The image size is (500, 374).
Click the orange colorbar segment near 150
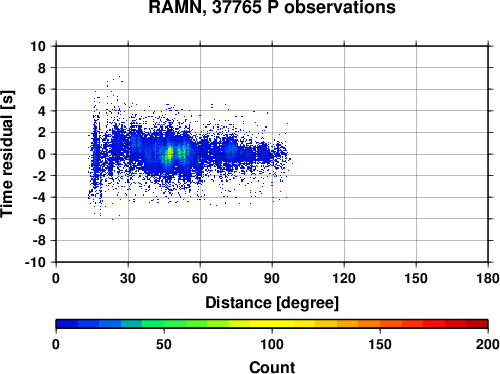380,323
